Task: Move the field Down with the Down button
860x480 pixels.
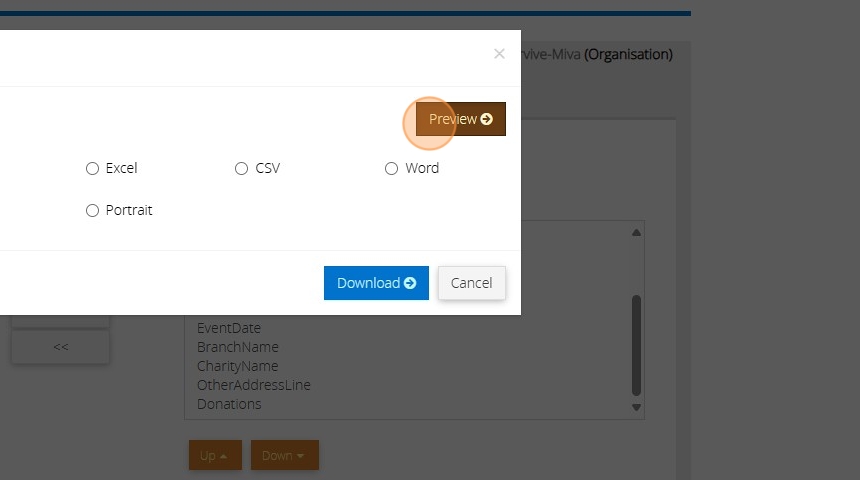Action: point(284,455)
